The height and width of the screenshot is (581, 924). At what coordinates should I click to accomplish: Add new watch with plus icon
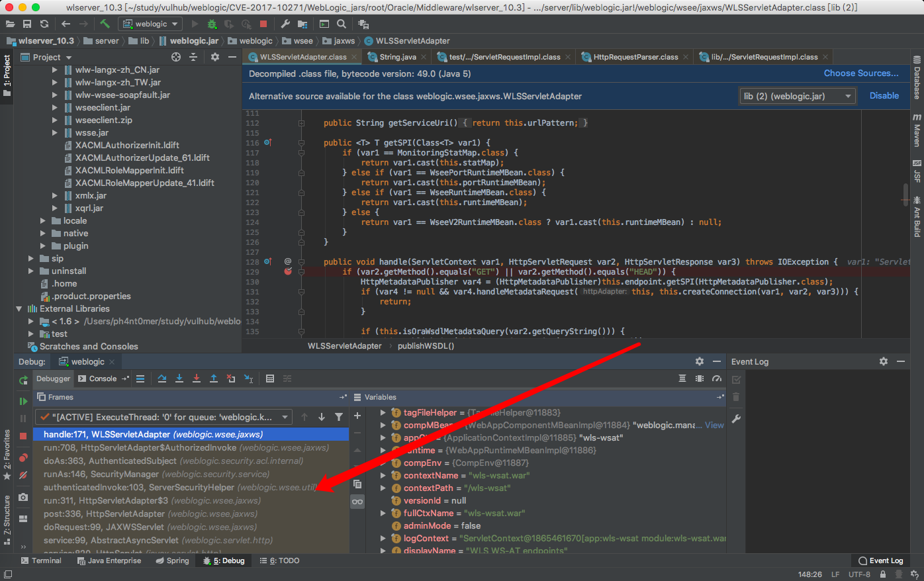(357, 416)
